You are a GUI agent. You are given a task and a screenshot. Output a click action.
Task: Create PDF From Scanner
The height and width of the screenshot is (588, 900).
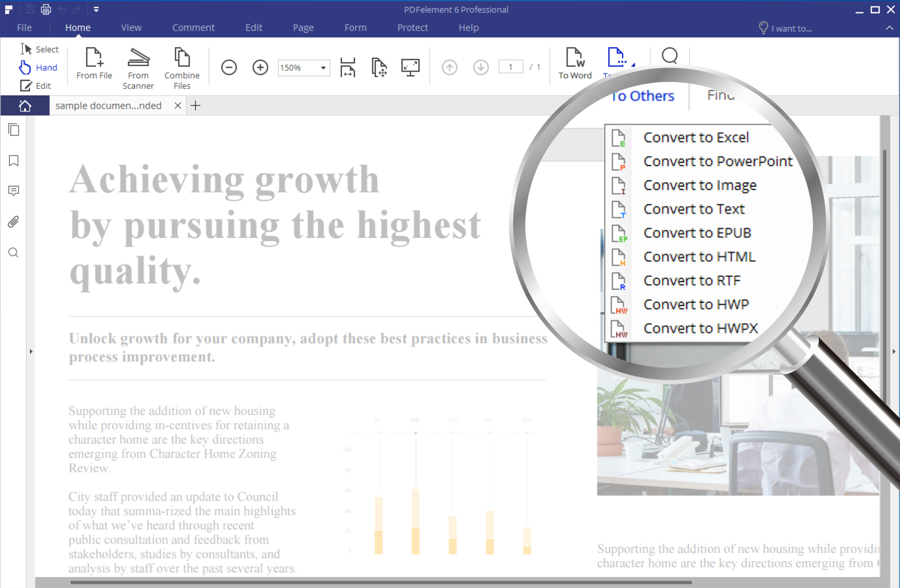[x=138, y=68]
